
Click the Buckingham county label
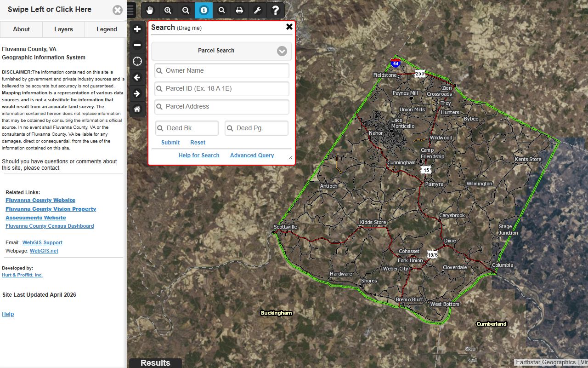pos(277,313)
